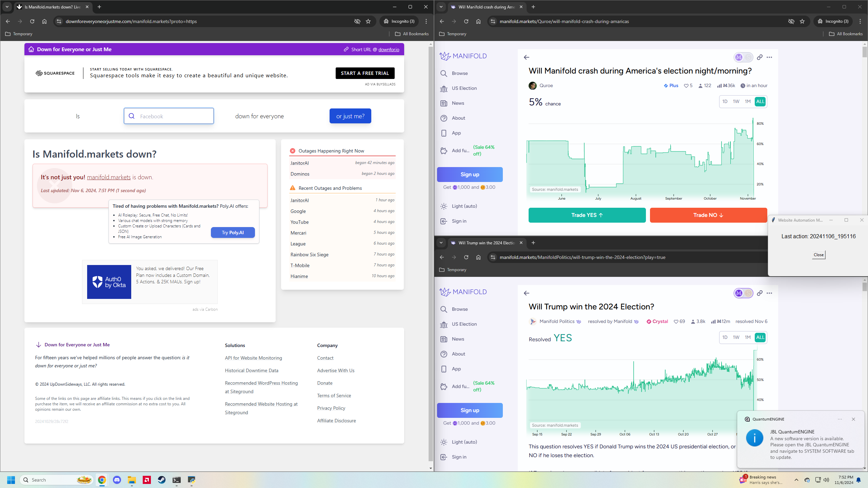Open File Explorer from the taskbar
The width and height of the screenshot is (868, 488).
[132, 480]
